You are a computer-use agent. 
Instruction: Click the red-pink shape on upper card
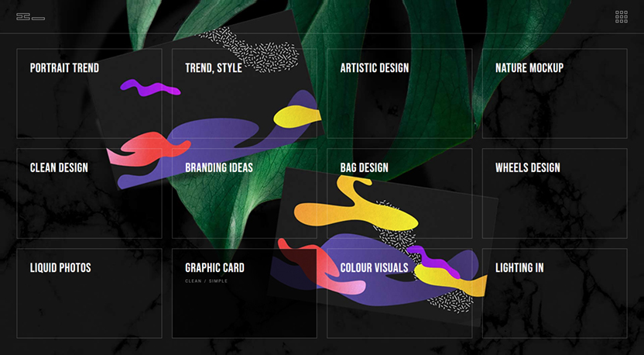[x=148, y=149]
